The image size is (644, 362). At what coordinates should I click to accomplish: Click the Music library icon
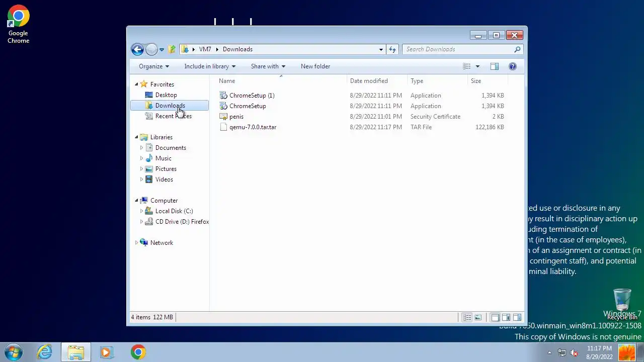tap(149, 158)
